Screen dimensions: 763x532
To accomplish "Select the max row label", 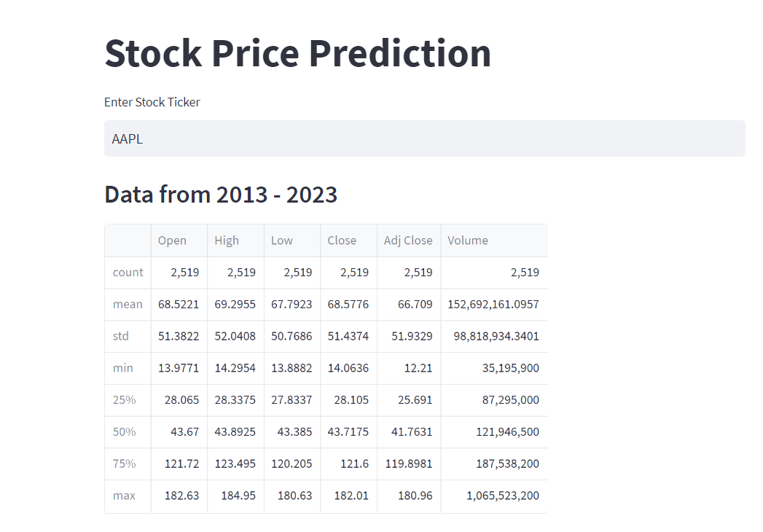I will point(124,496).
